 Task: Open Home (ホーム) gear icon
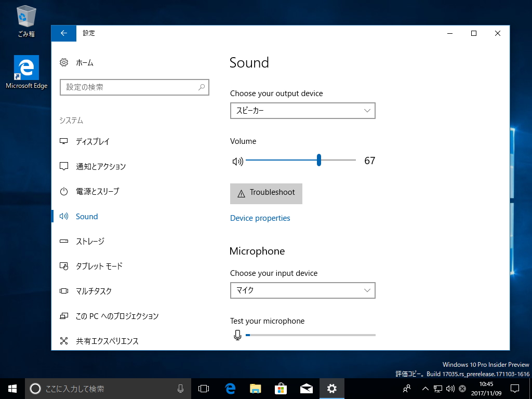coord(64,62)
